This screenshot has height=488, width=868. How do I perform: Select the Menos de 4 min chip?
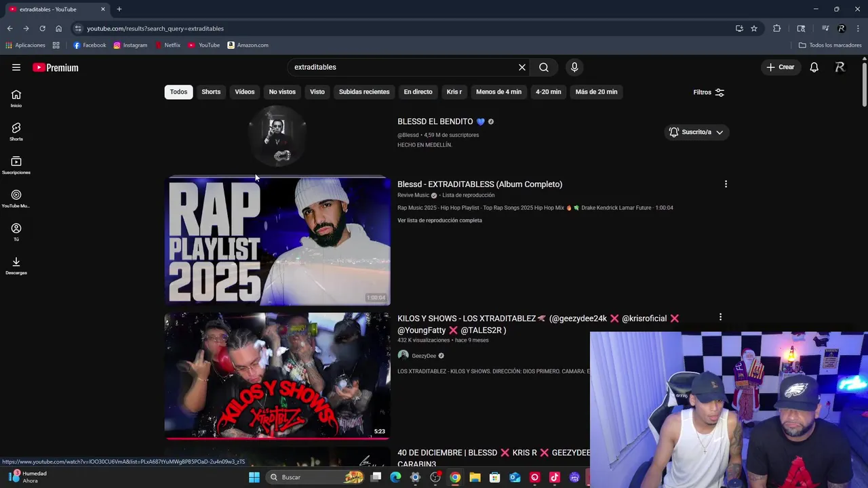[x=498, y=92]
